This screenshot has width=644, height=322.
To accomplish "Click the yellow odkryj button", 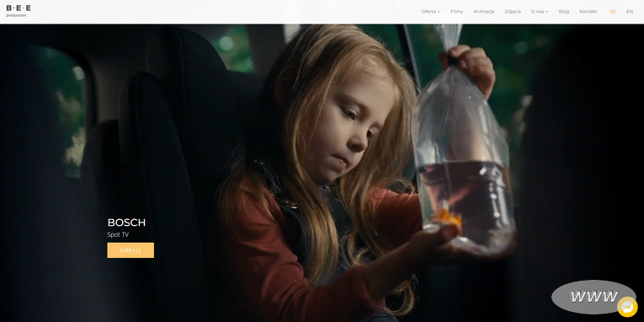I will (x=130, y=250).
